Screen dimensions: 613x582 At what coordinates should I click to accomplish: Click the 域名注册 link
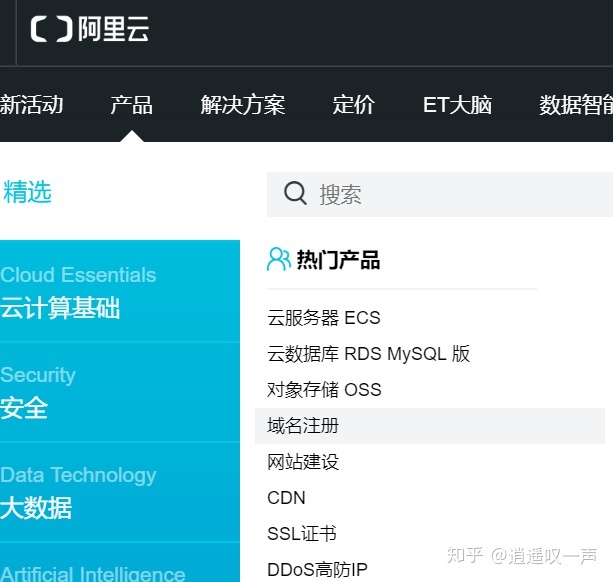[303, 426]
